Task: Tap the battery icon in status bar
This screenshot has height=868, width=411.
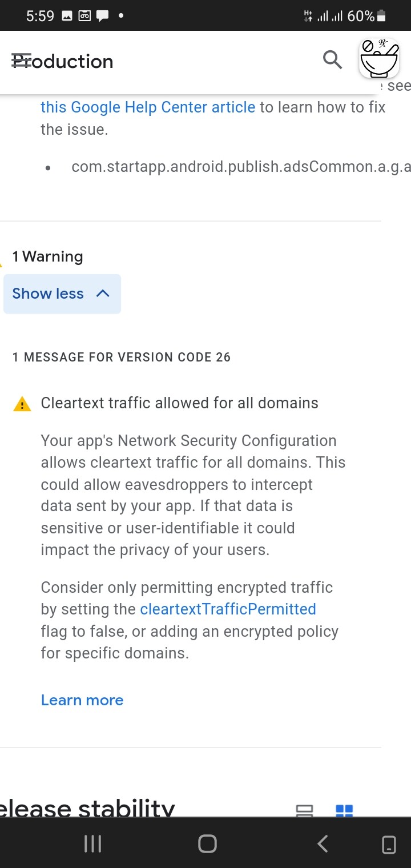Action: (382, 16)
